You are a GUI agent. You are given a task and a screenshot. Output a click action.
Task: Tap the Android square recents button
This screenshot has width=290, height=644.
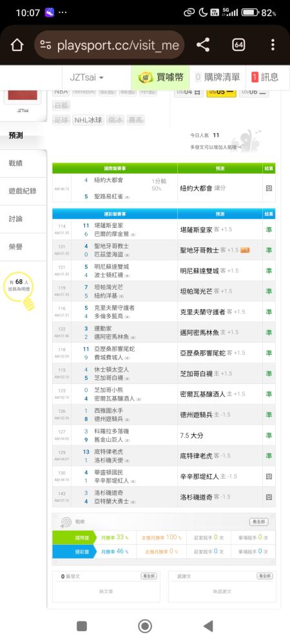pos(82,626)
